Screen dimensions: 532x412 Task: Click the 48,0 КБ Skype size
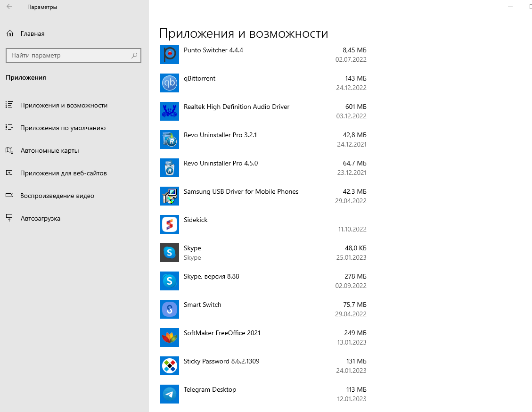356,248
